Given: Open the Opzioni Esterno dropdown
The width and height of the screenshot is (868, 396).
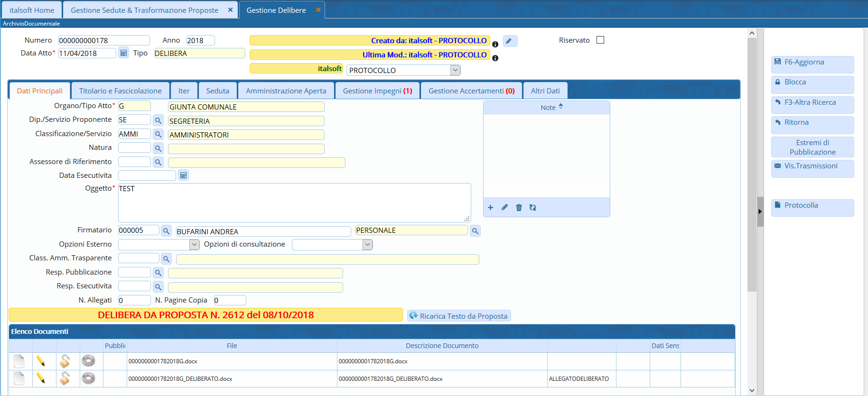Looking at the screenshot, I should coord(194,245).
